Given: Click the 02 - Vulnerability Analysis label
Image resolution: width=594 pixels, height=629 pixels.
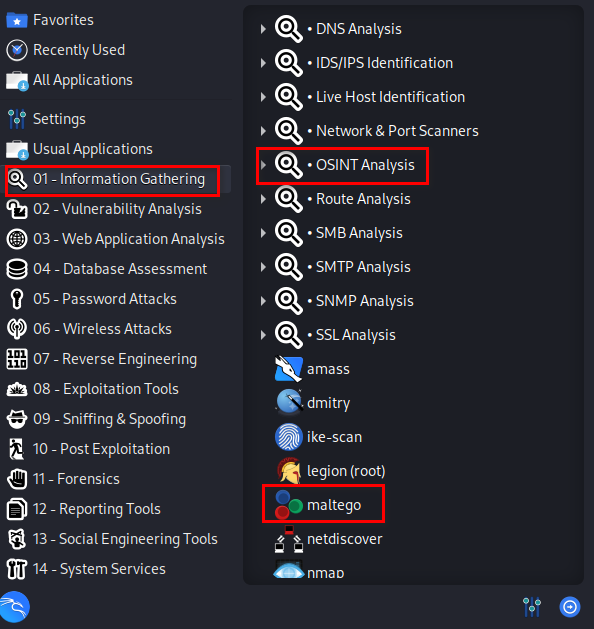Looking at the screenshot, I should click(x=117, y=209).
